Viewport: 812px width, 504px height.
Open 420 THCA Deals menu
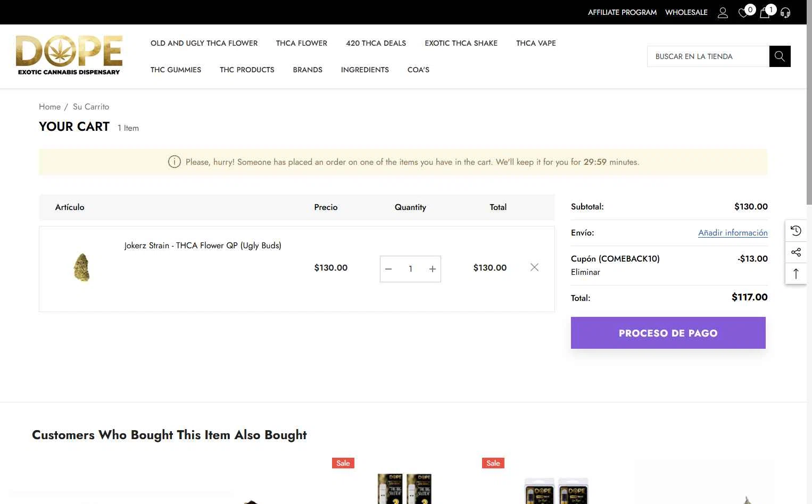[x=376, y=43]
